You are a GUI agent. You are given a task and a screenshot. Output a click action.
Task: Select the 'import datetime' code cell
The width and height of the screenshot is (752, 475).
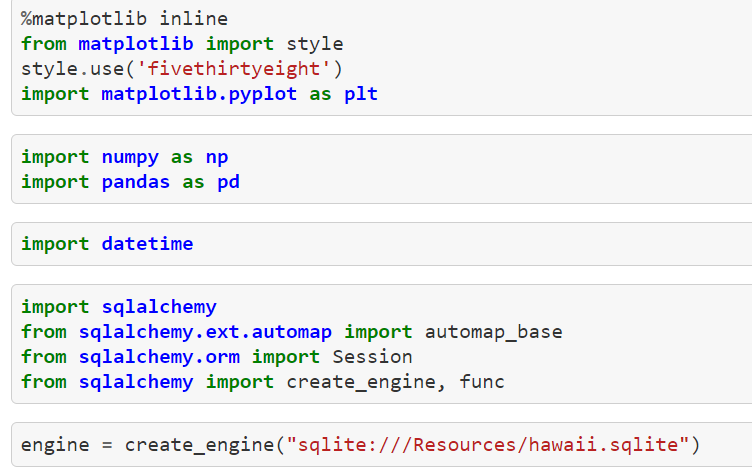click(x=382, y=244)
